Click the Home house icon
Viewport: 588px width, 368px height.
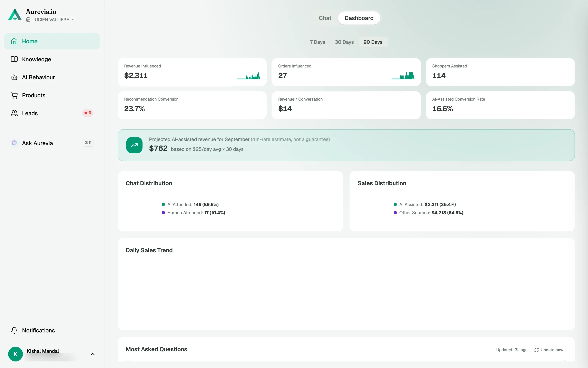(14, 41)
